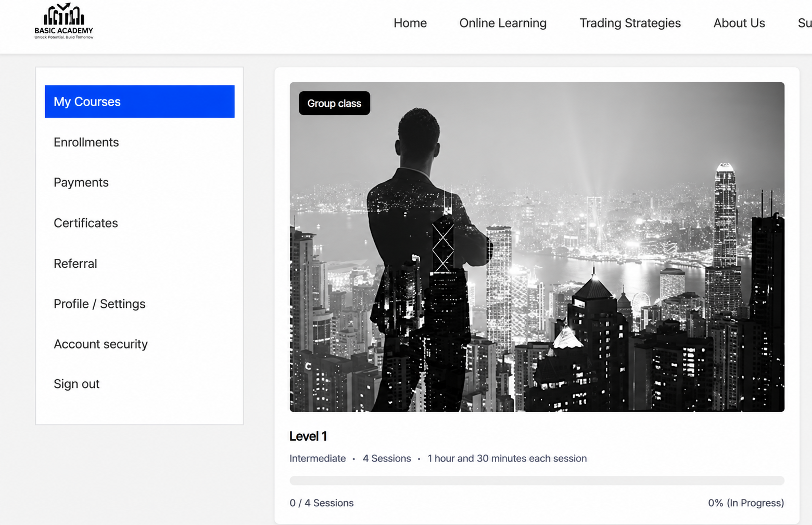Visit the About Us page

coord(739,23)
